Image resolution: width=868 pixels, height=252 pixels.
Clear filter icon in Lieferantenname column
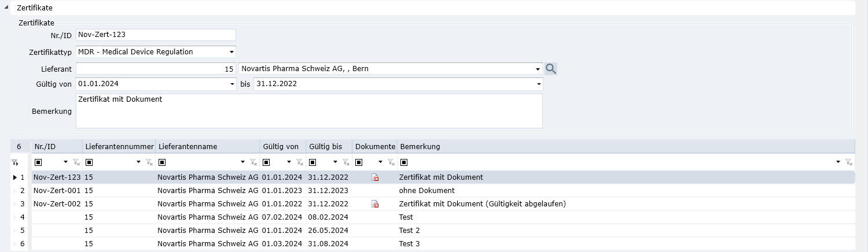tap(253, 162)
